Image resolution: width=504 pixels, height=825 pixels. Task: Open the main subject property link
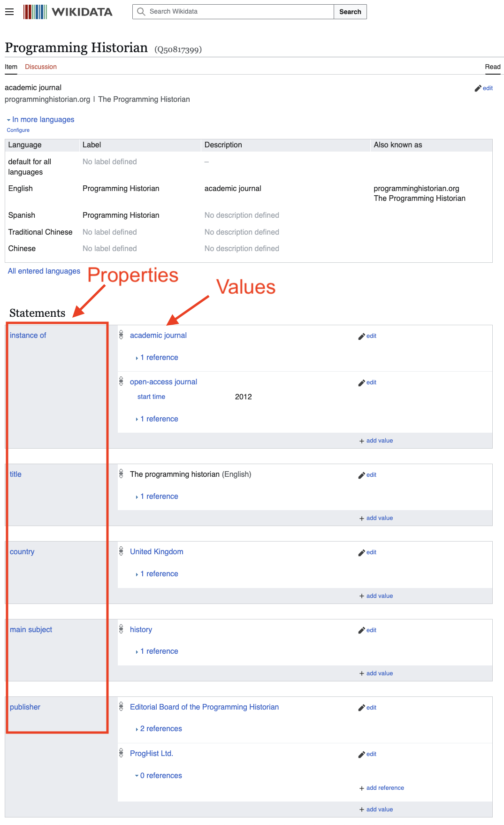click(x=31, y=629)
